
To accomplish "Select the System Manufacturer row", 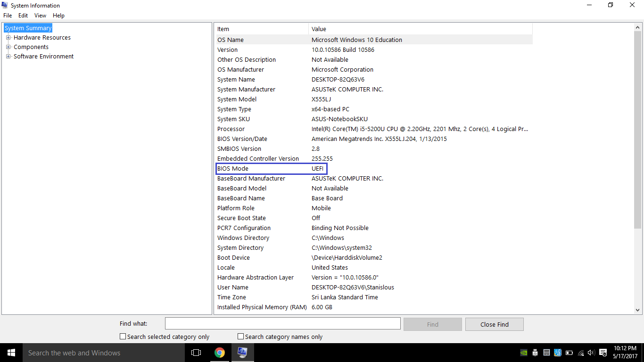I will (x=374, y=90).
